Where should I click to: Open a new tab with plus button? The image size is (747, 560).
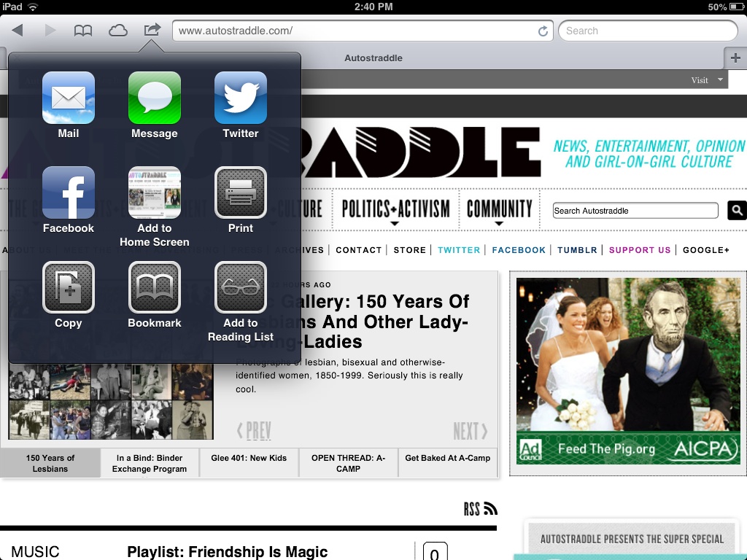tap(735, 58)
